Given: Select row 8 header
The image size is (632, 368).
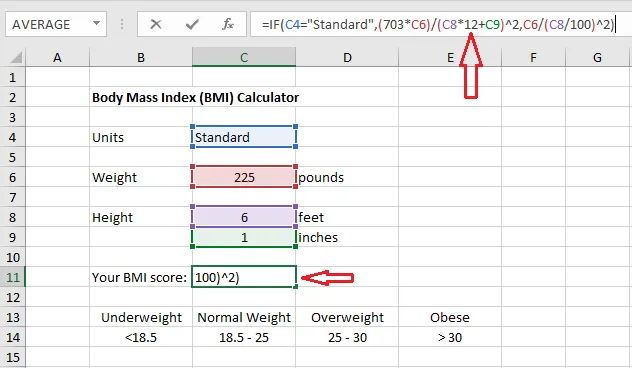Looking at the screenshot, I should click(12, 217).
